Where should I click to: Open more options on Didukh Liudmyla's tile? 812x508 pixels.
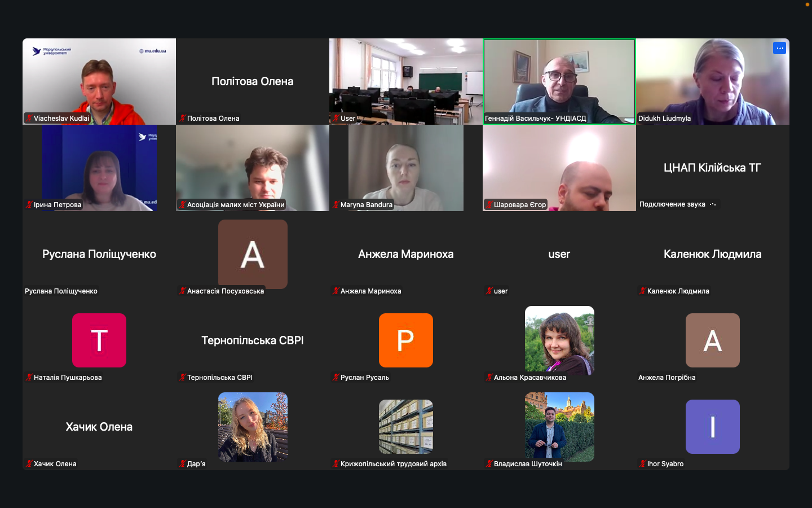[779, 48]
